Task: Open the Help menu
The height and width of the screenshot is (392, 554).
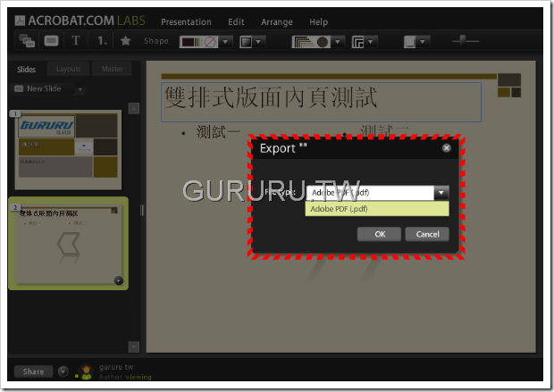Action: pyautogui.click(x=319, y=22)
